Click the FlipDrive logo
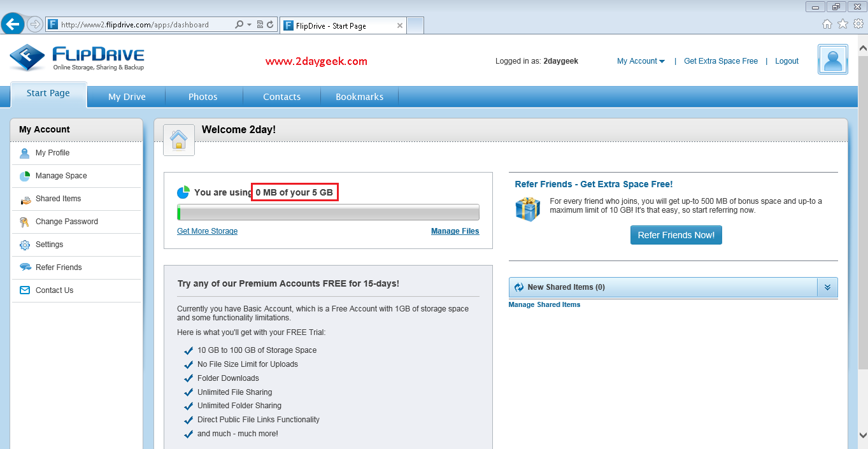Screen dimensions: 868x449 point(77,58)
